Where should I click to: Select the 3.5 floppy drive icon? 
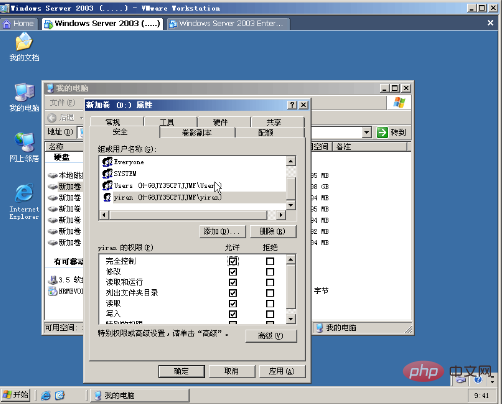point(53,280)
